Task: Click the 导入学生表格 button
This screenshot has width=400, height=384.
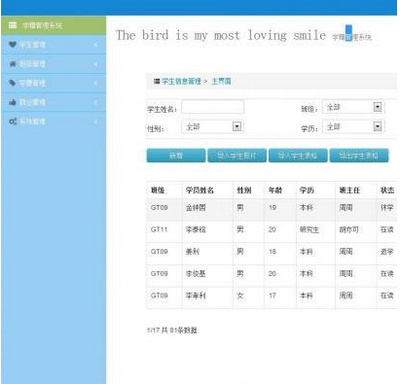Action: [298, 156]
